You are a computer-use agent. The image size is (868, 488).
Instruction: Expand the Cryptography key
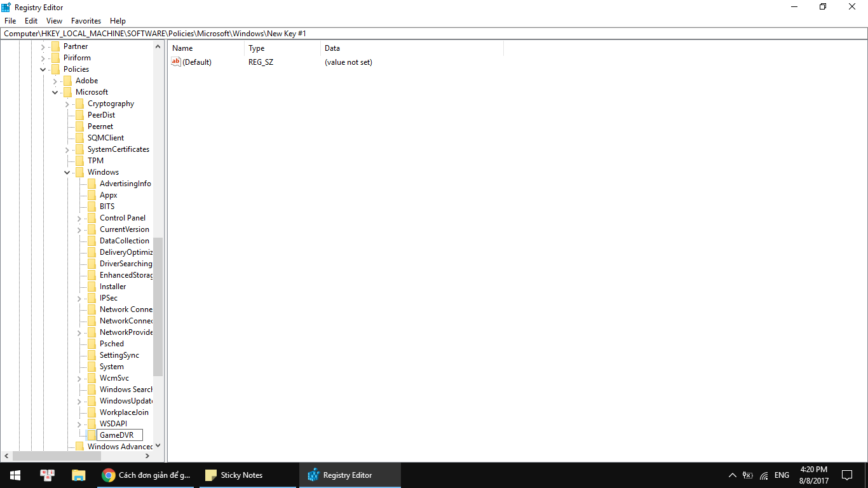[67, 103]
